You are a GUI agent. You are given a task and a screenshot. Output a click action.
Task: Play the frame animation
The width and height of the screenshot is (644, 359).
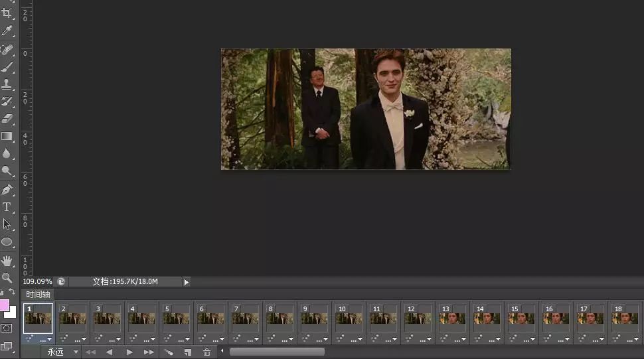tap(129, 352)
